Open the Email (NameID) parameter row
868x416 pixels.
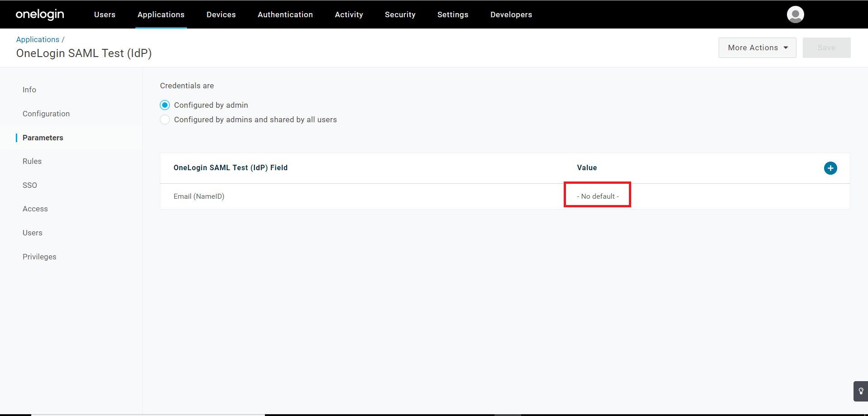[199, 196]
